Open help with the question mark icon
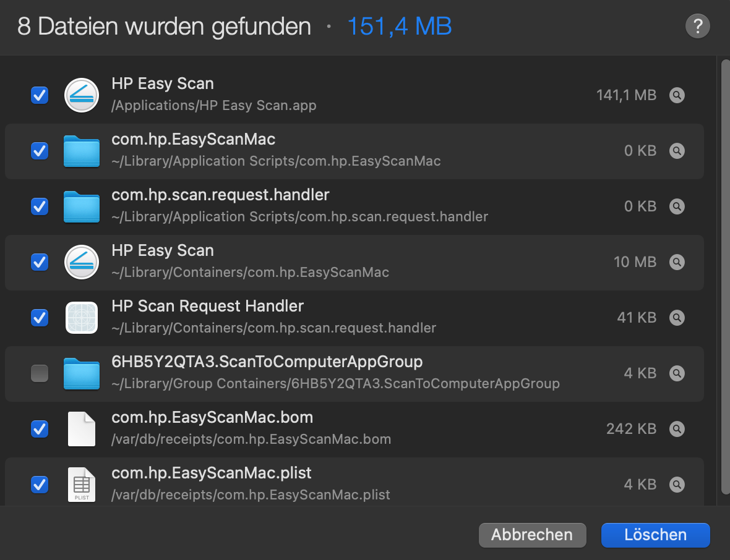Screen dimensions: 730x560 698,27
